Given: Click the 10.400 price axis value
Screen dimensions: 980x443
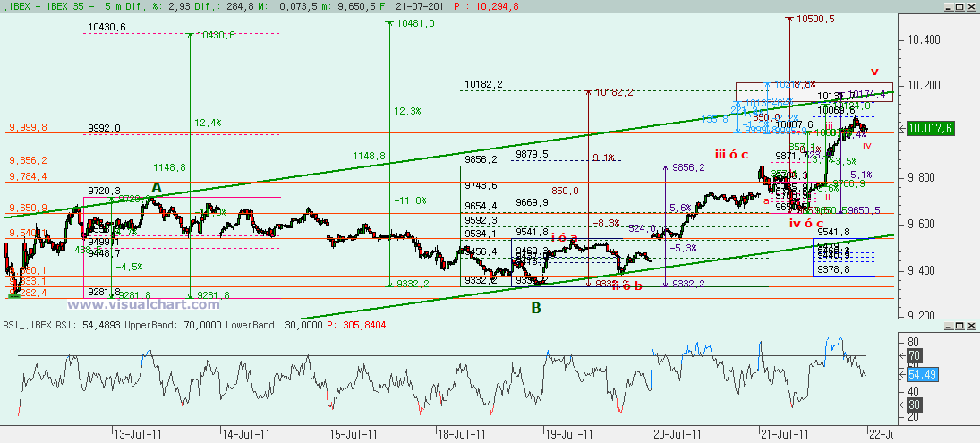Looking at the screenshot, I should point(923,40).
